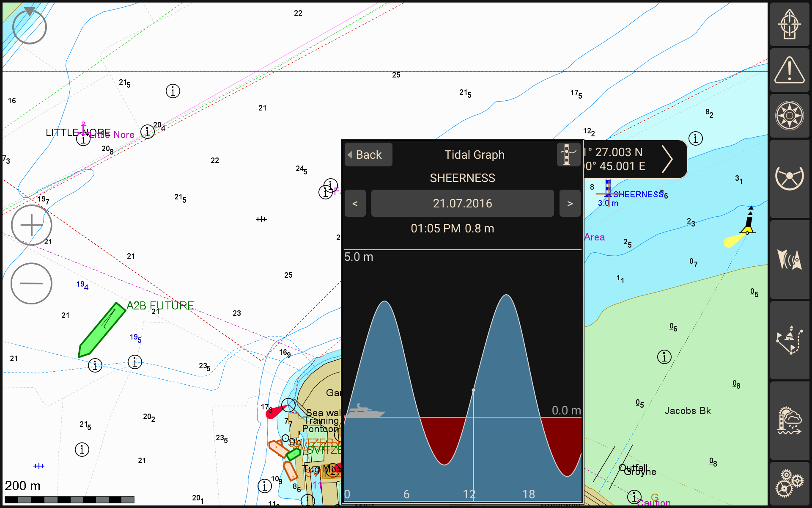Open the settings gears icon
The image size is (812, 508).
[789, 483]
